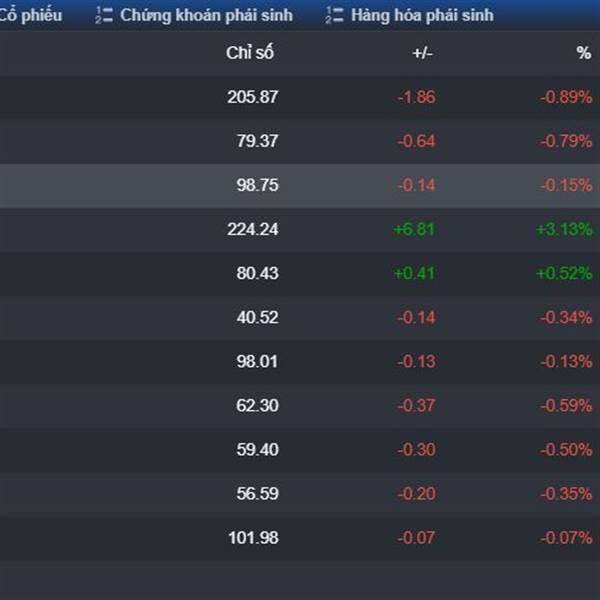The image size is (600, 600).
Task: Click the list icon beside Chứng khoán phái sinh
Action: pyautogui.click(x=104, y=15)
